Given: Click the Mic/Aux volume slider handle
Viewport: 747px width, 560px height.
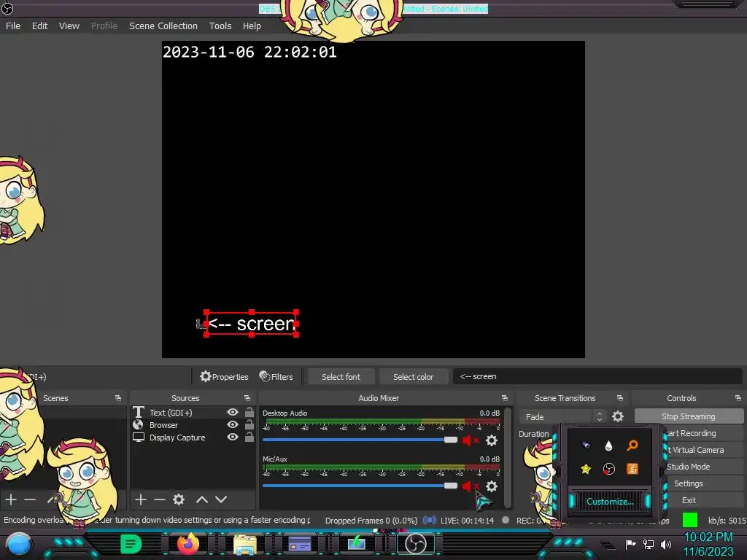Looking at the screenshot, I should click(450, 485).
